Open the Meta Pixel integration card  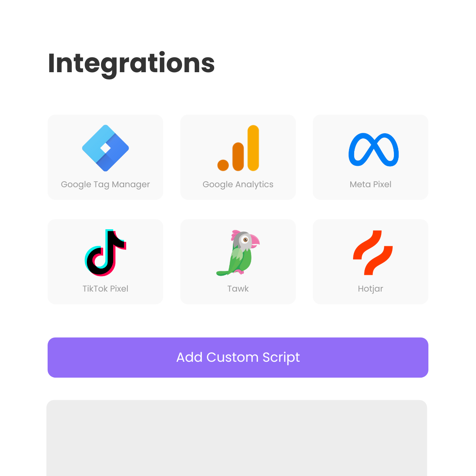coord(370,157)
